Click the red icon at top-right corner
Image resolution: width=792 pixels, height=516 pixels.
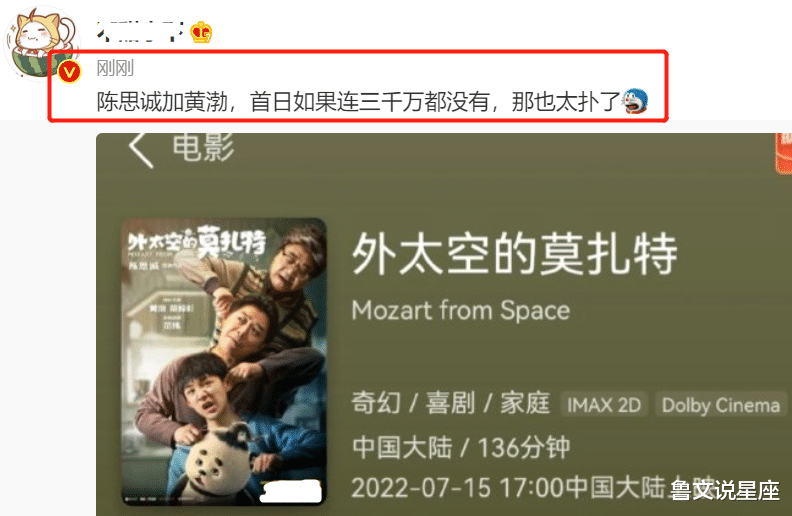click(783, 153)
